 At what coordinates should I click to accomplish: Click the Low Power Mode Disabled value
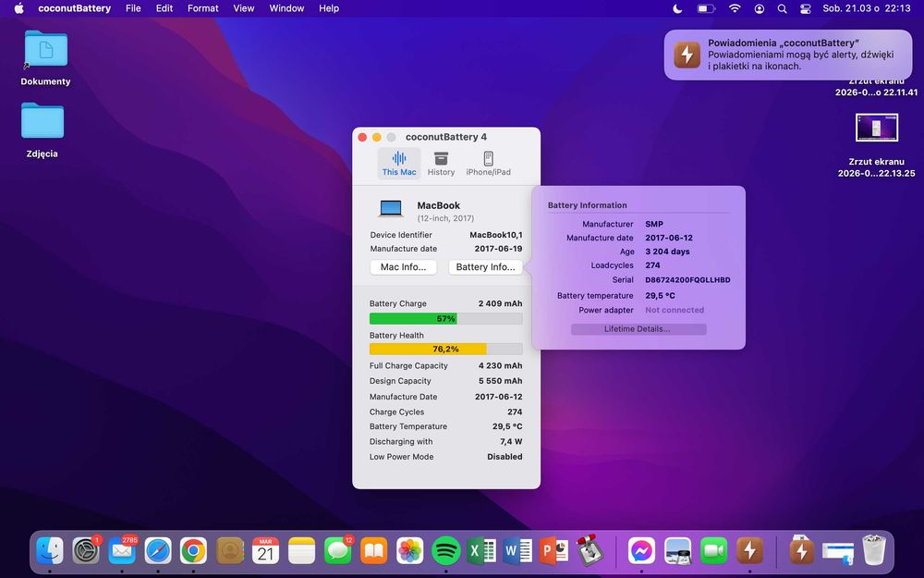pyautogui.click(x=505, y=457)
